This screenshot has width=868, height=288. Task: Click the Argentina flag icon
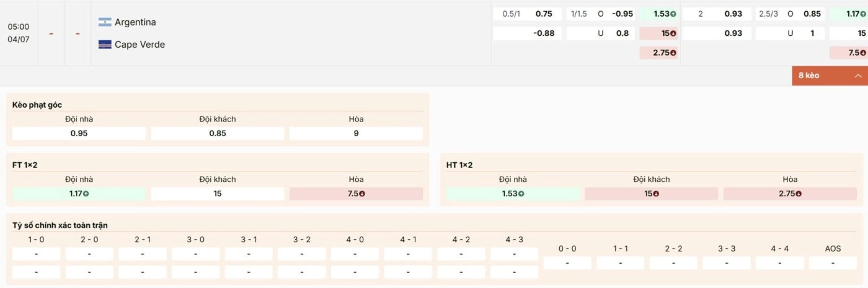pos(105,22)
